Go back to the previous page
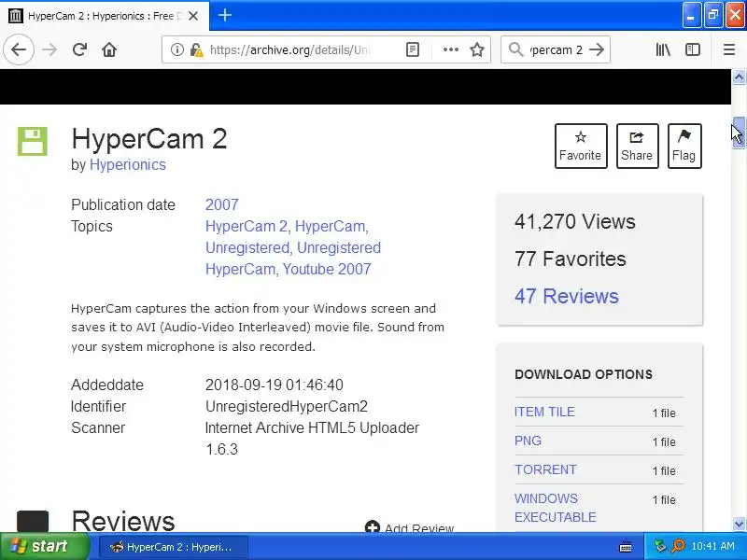The image size is (747, 560). [x=19, y=49]
